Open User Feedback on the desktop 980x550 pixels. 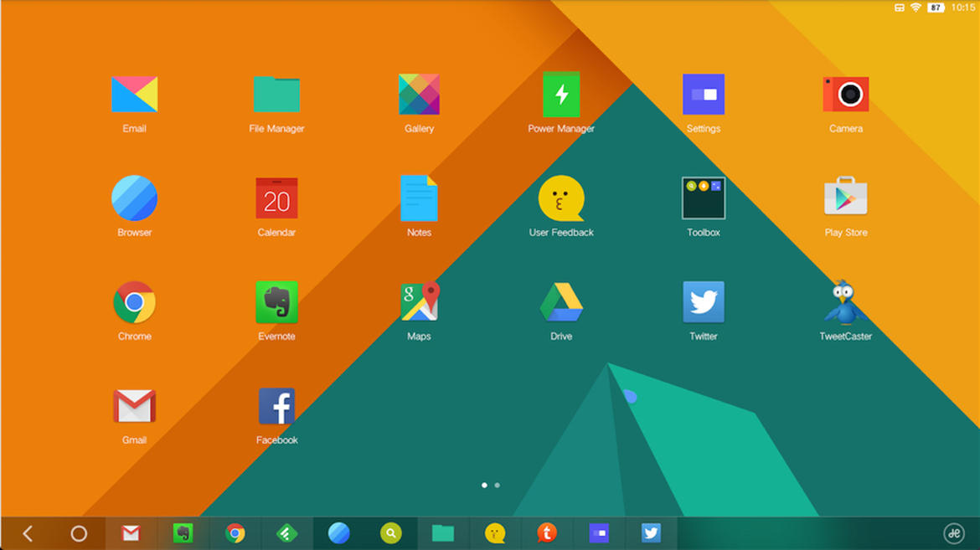point(561,198)
